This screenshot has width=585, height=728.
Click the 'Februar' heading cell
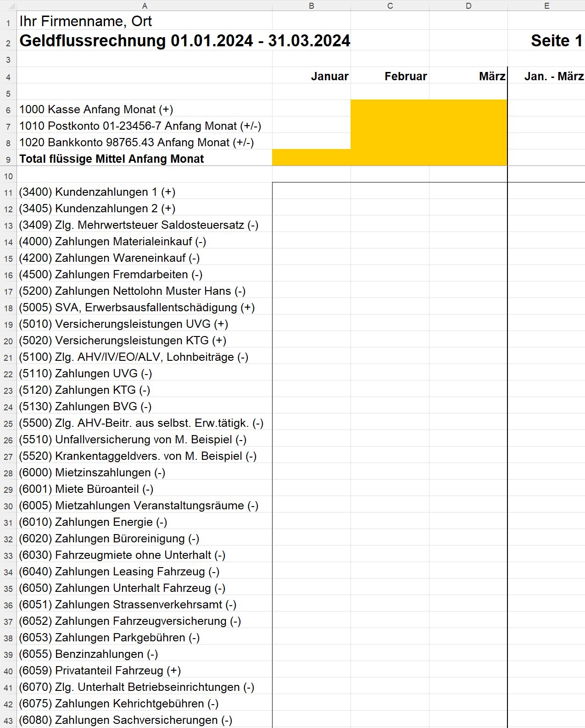(x=405, y=76)
